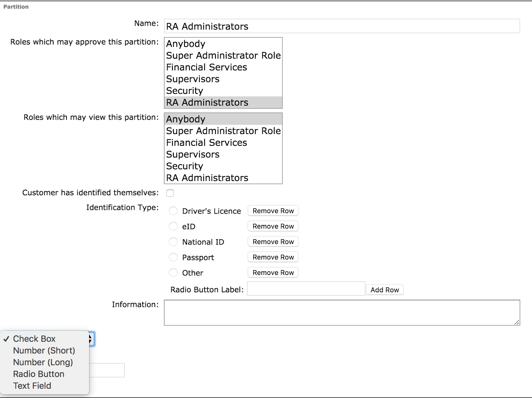
Task: Focus the Radio Button Label input
Action: click(306, 289)
